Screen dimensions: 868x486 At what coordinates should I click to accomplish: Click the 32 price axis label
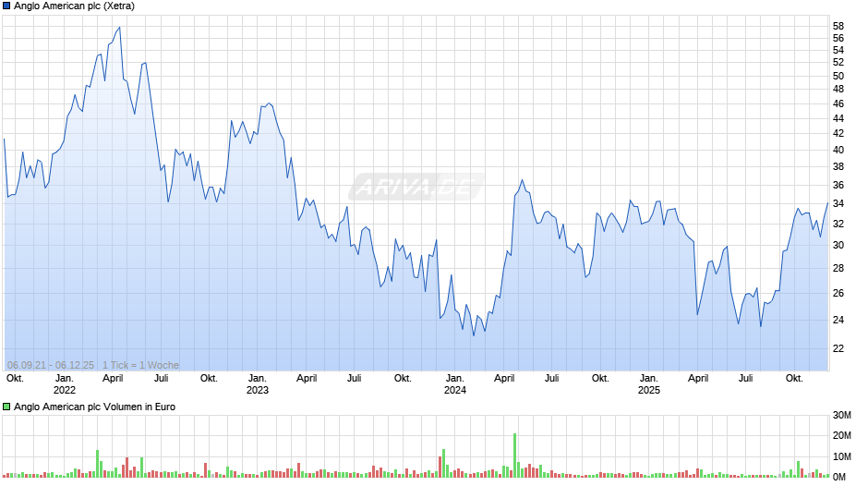(838, 224)
